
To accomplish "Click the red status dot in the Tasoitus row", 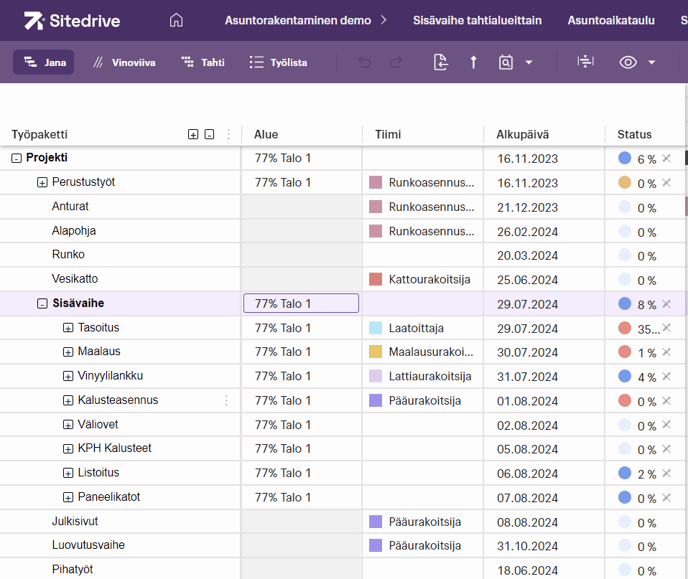I will click(x=624, y=328).
